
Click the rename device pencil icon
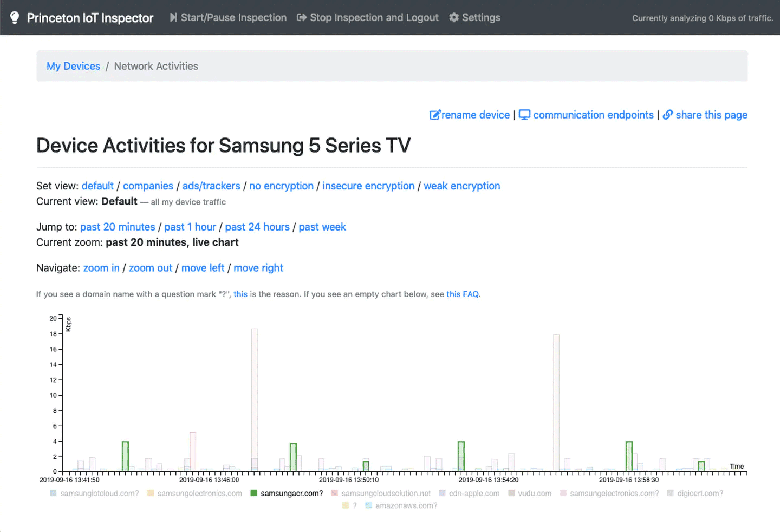pos(435,115)
